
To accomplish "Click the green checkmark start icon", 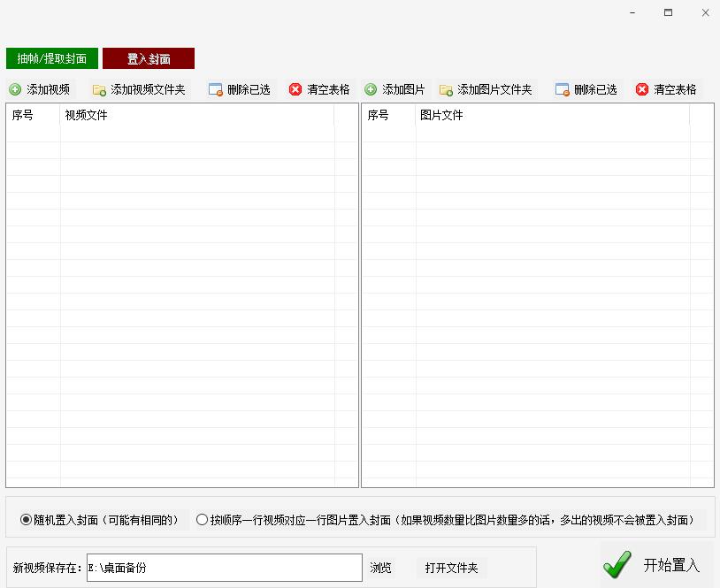I will coord(617,564).
